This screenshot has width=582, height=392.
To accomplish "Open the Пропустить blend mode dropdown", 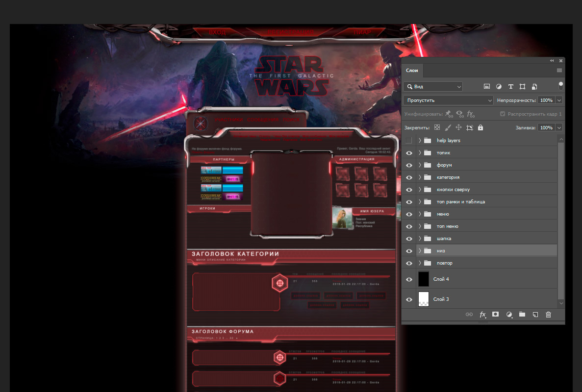I will coord(448,100).
